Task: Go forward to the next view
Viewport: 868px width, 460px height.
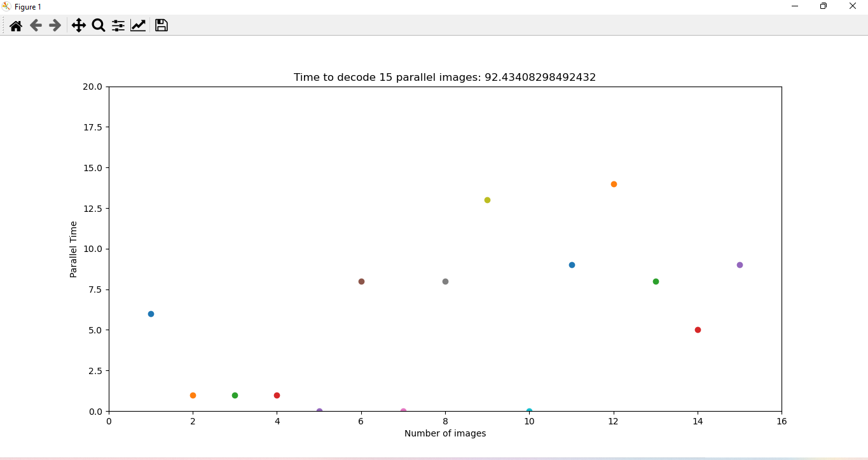Action: click(55, 25)
